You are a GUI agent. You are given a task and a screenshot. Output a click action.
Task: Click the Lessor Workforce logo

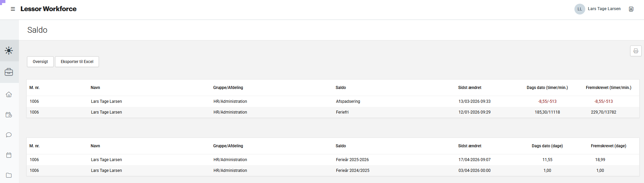point(49,9)
